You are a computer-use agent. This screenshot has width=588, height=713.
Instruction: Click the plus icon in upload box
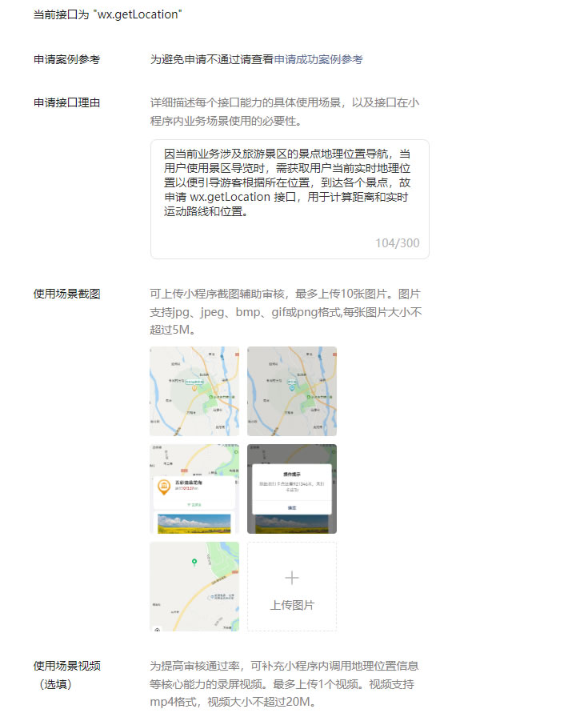[x=292, y=578]
